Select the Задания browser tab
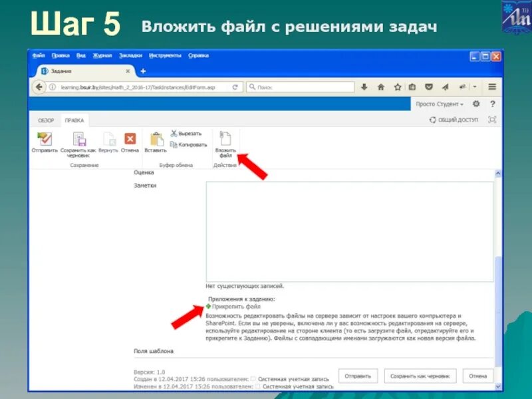Image resolution: width=532 pixels, height=399 pixels. [85, 71]
